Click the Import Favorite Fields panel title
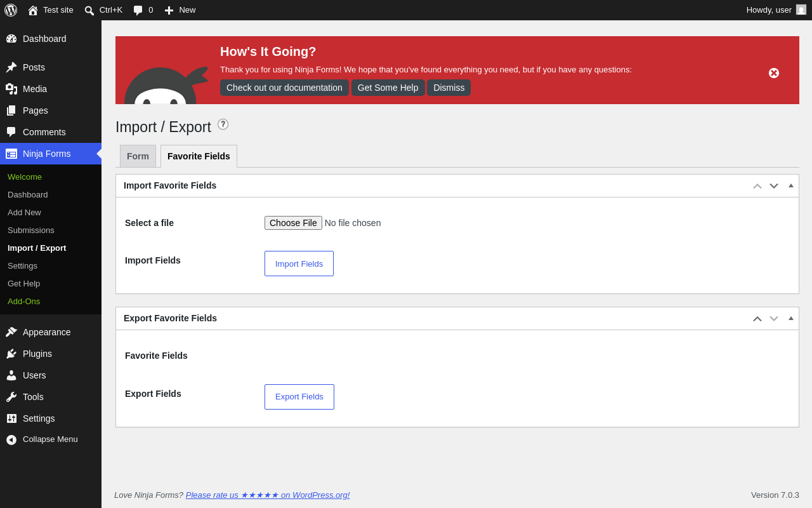 click(170, 185)
